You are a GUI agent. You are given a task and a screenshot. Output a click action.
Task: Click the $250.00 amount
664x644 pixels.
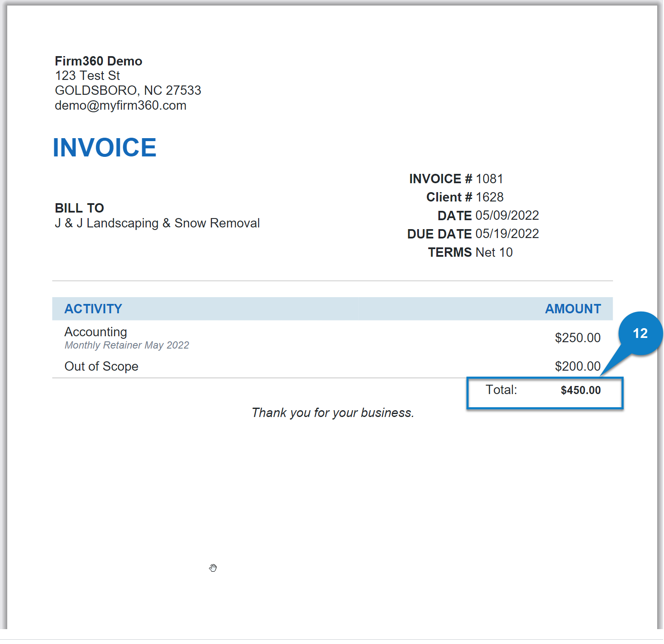577,337
